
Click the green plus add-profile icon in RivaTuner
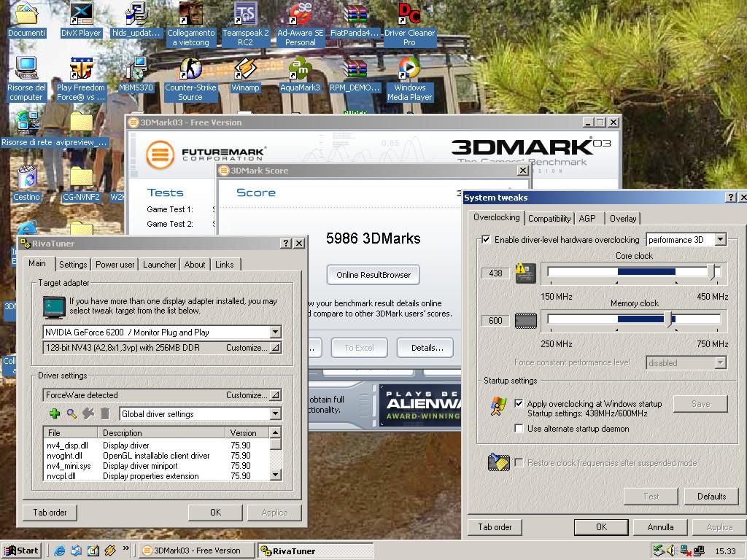tap(55, 413)
